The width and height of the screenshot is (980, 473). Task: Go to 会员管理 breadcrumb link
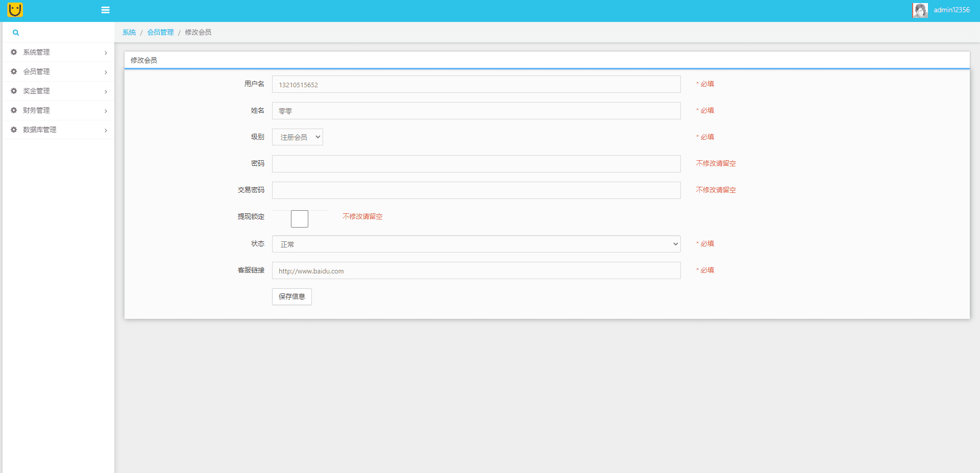point(160,32)
